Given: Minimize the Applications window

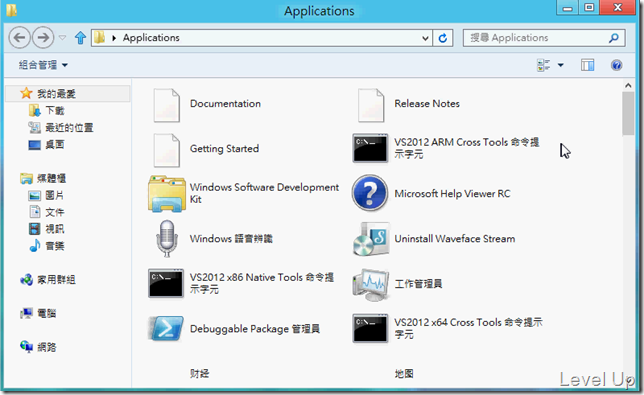Looking at the screenshot, I should (568, 7).
